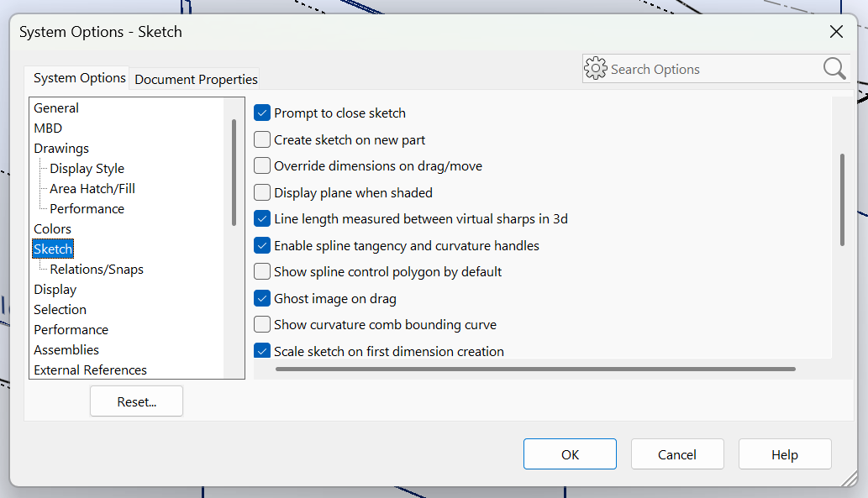This screenshot has width=868, height=498.
Task: Enable Display plane when shaded
Action: tap(262, 192)
